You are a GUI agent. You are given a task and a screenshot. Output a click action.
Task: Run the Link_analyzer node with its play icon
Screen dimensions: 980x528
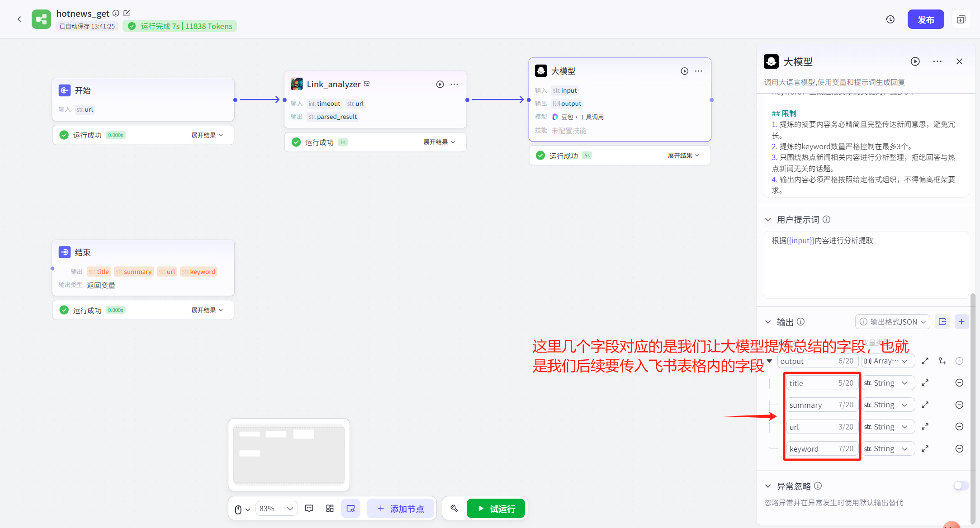tap(440, 84)
